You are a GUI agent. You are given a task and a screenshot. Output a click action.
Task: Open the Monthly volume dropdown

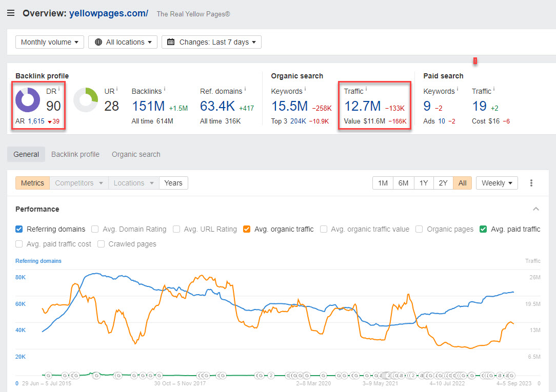(x=50, y=42)
